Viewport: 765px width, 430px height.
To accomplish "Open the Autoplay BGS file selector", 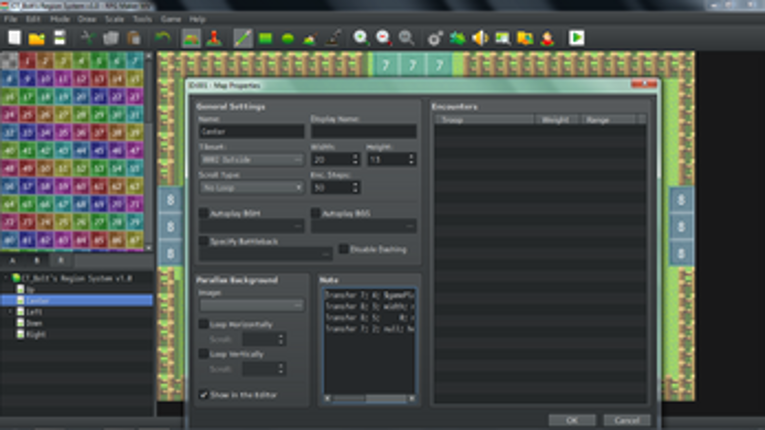I will pyautogui.click(x=363, y=226).
